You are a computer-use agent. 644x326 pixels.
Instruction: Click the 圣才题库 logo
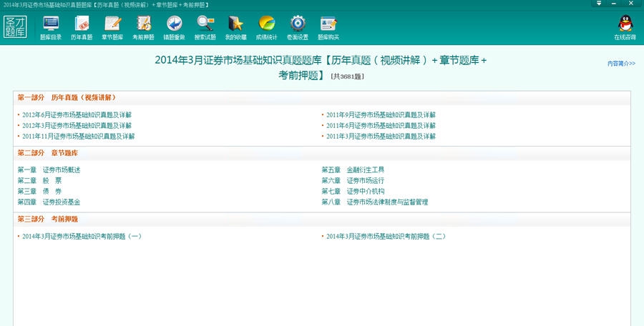(x=15, y=27)
